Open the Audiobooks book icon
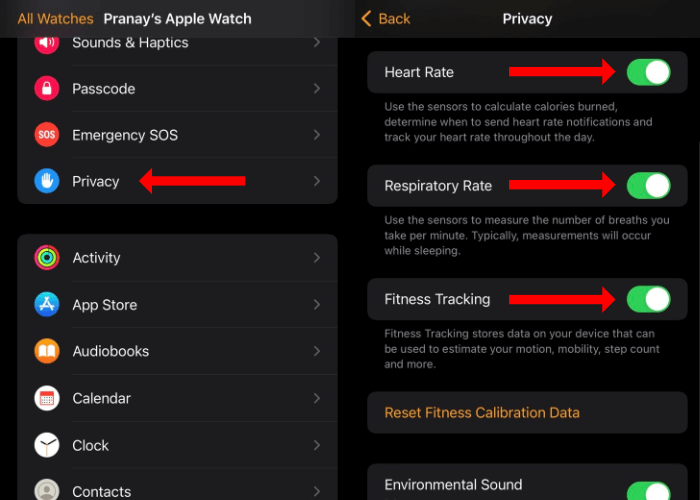 47,351
